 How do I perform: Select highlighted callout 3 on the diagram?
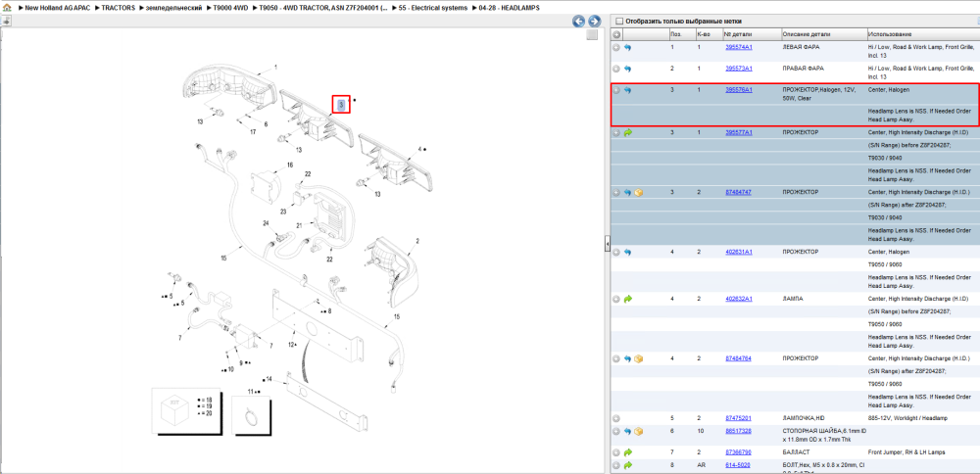341,105
